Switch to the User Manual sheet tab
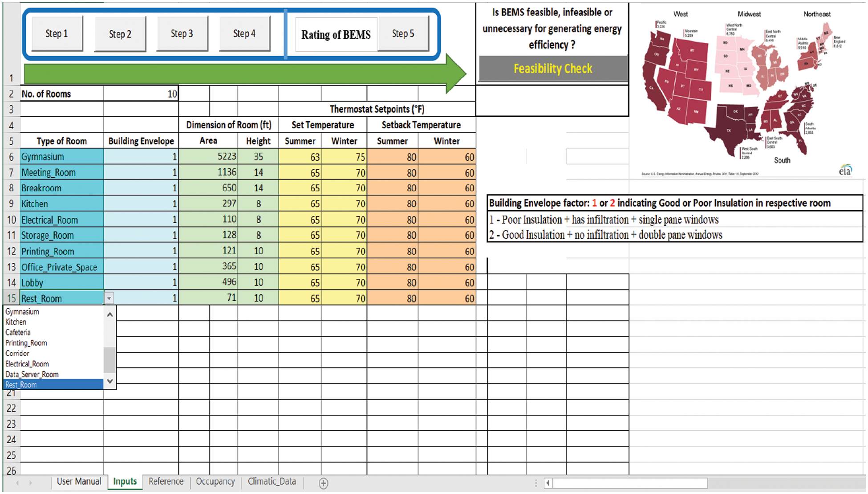The image size is (868, 494). coord(79,482)
